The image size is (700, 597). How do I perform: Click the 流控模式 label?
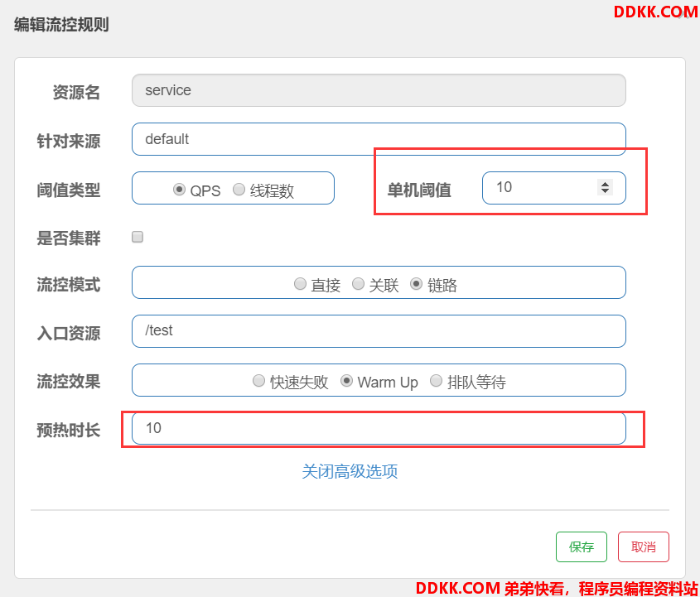point(69,285)
